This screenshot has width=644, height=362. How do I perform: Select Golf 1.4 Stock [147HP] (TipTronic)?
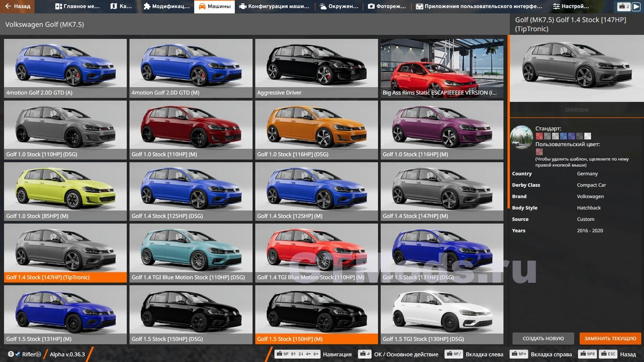tap(66, 253)
